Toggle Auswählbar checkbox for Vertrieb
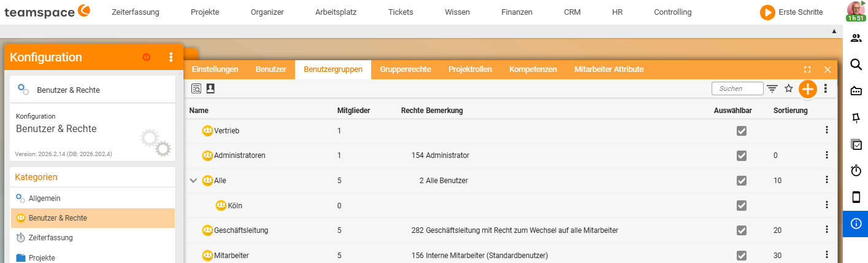This screenshot has height=263, width=868. click(x=742, y=131)
